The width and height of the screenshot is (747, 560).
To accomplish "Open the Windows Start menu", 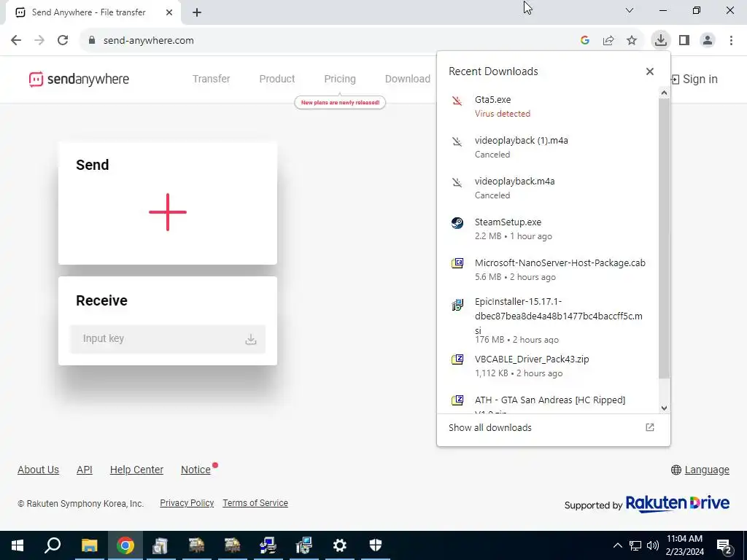I will (x=18, y=545).
